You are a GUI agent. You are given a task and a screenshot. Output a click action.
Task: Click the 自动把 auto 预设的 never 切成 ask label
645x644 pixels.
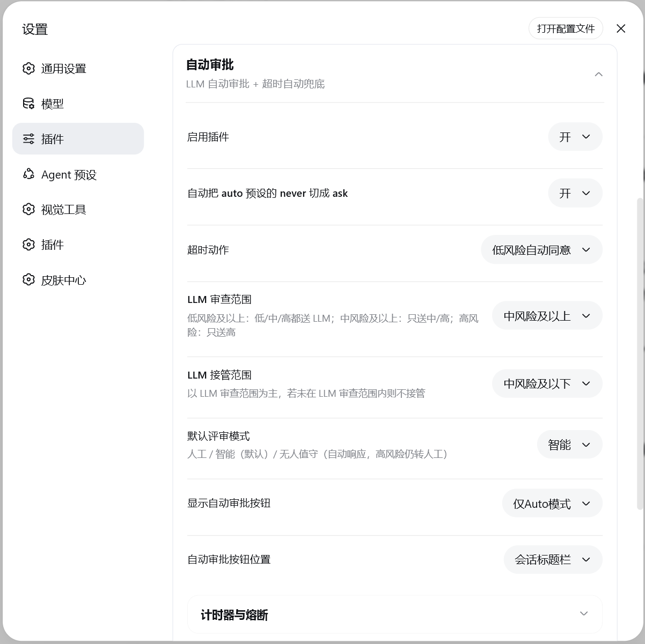pyautogui.click(x=268, y=193)
